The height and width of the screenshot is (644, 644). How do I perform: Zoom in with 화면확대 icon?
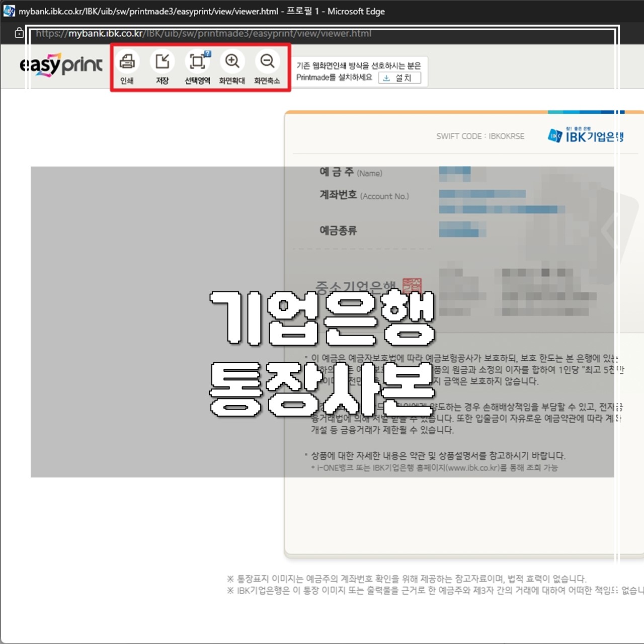(232, 61)
